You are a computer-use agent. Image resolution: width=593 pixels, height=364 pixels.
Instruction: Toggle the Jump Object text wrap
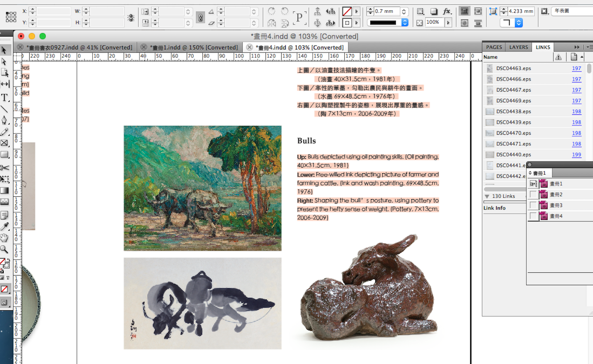pyautogui.click(x=478, y=23)
